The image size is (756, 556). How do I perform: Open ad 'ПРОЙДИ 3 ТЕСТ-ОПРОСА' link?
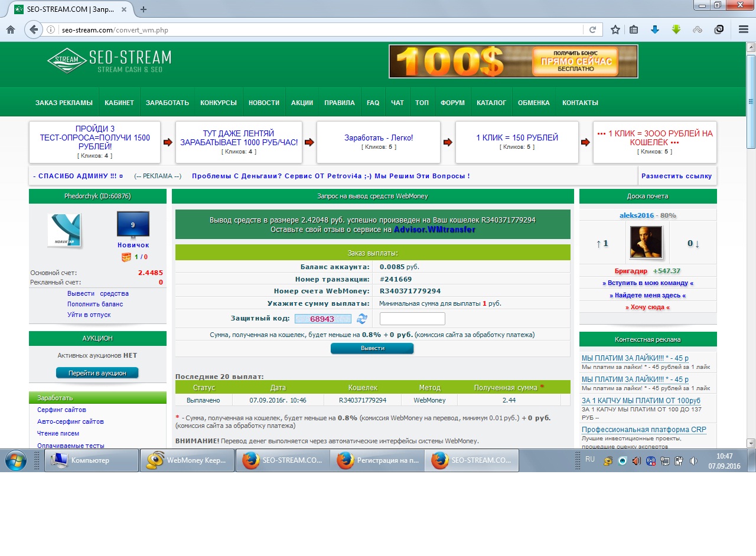(x=94, y=138)
